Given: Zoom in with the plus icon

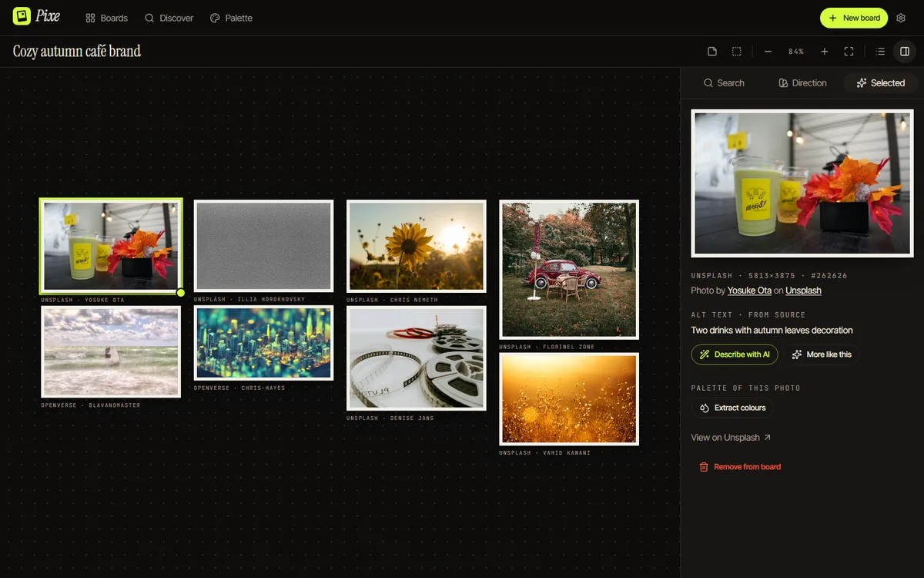Looking at the screenshot, I should [825, 52].
